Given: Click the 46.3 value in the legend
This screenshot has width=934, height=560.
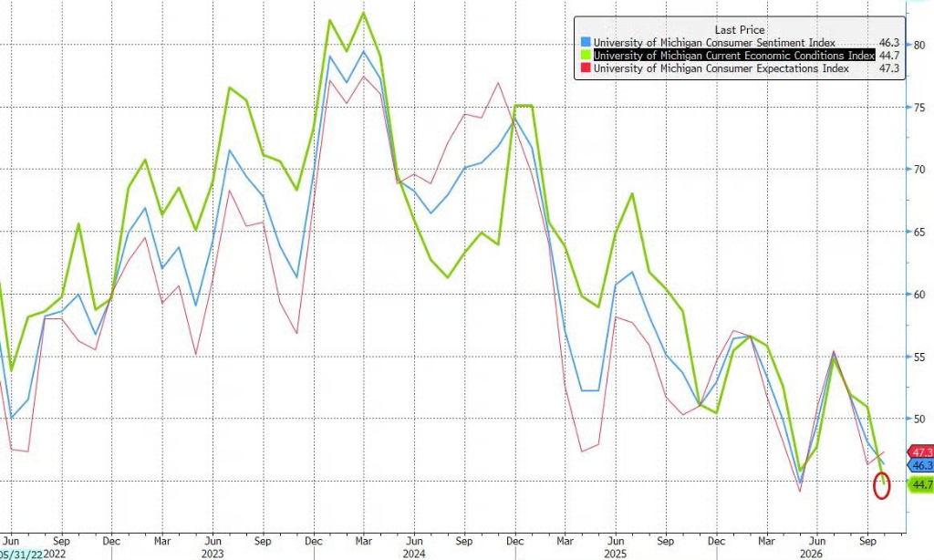Looking at the screenshot, I should tap(889, 43).
